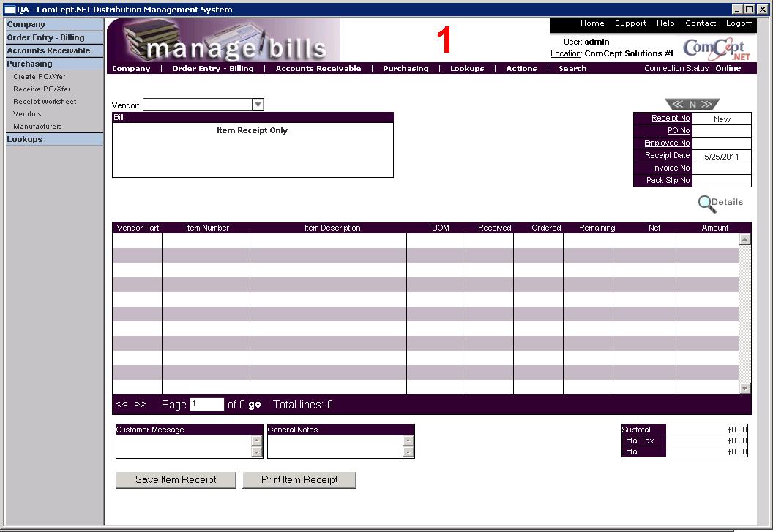773x532 pixels.
Task: Click the Invoice No input field
Action: coord(721,168)
